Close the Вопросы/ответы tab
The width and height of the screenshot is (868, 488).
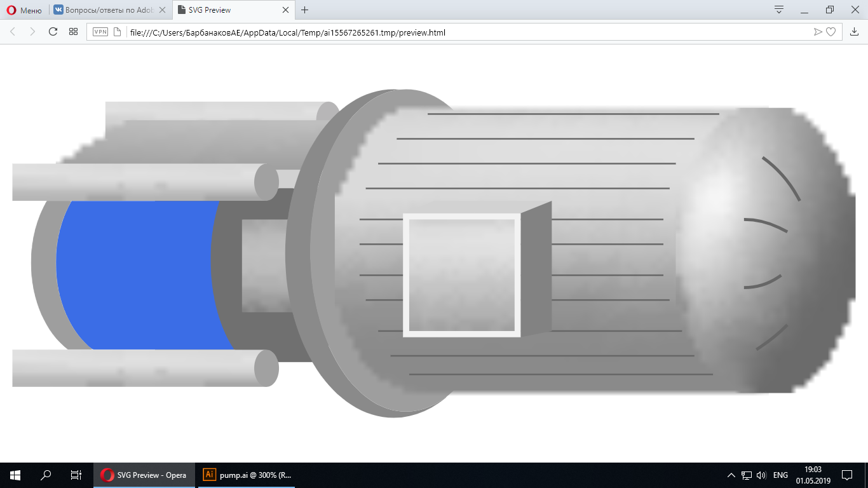tap(163, 10)
